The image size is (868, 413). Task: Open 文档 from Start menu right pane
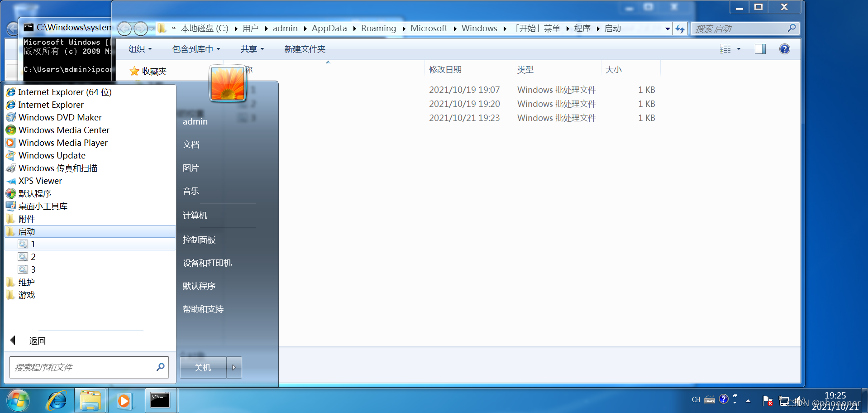pos(191,144)
